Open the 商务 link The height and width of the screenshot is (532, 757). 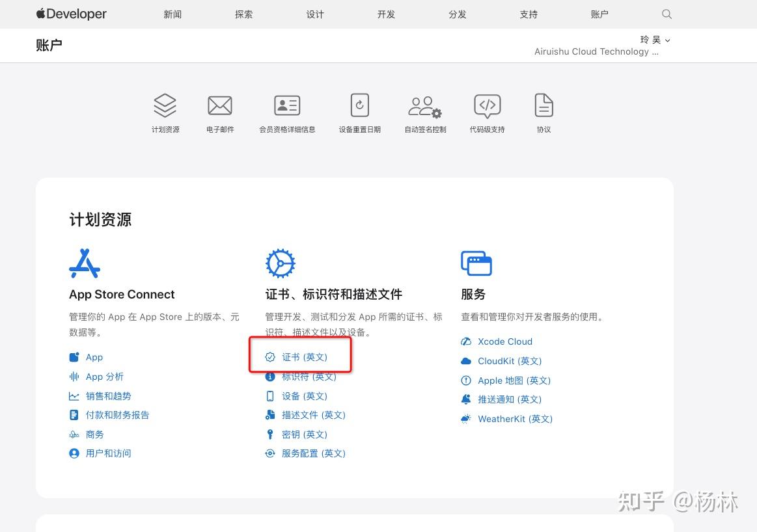tap(94, 434)
